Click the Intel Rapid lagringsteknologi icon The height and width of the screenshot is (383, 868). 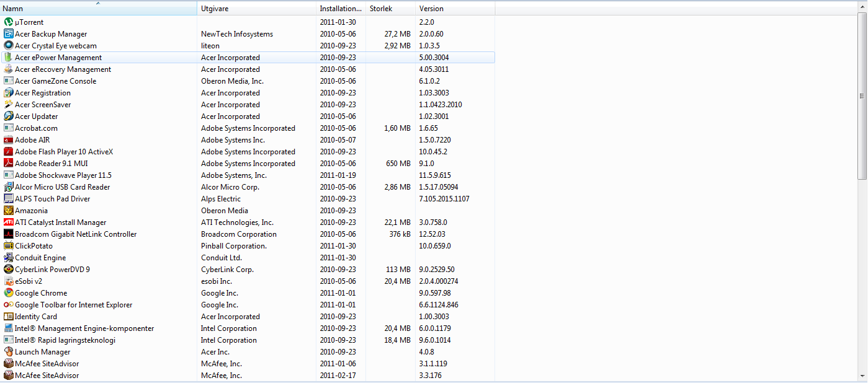(9, 340)
